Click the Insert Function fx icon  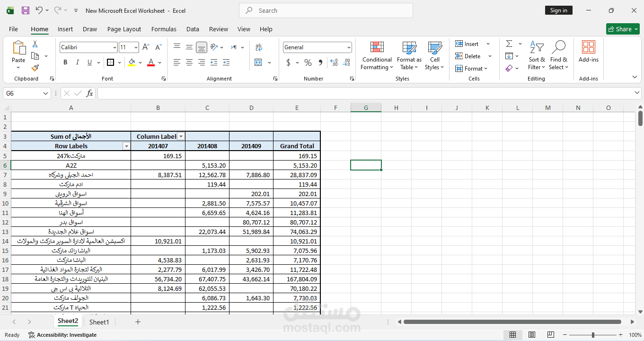click(x=89, y=93)
